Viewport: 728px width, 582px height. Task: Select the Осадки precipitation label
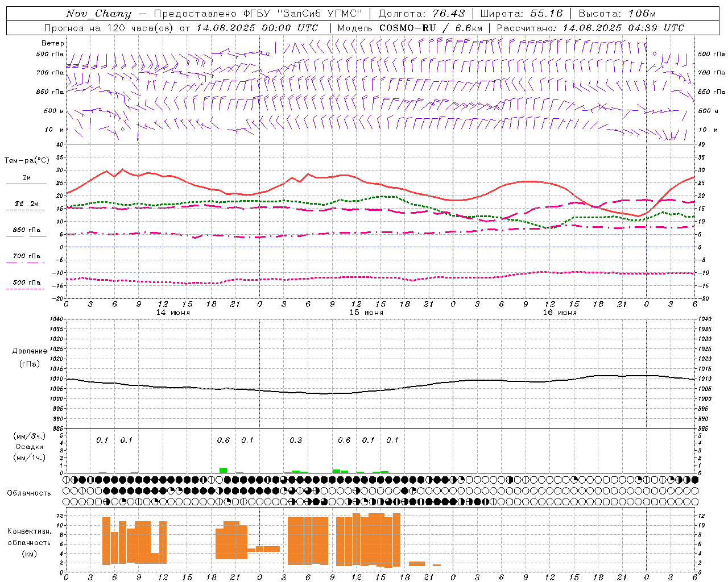(x=30, y=447)
